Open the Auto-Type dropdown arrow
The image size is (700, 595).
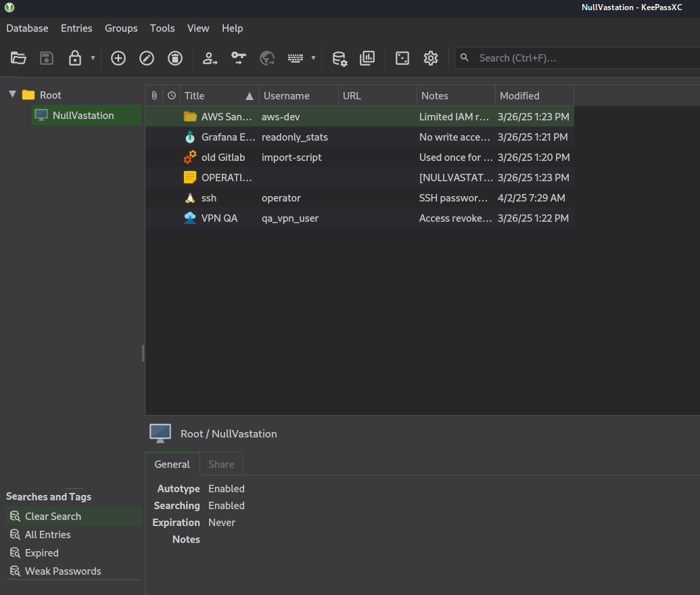(x=313, y=58)
